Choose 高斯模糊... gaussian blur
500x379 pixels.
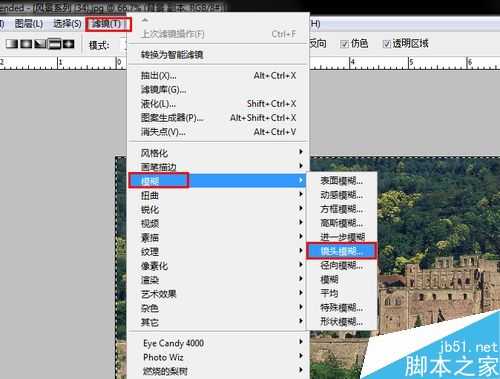pos(342,223)
